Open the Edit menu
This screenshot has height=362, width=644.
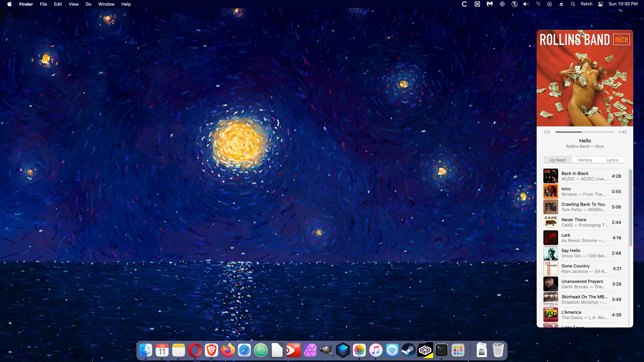[x=58, y=4]
